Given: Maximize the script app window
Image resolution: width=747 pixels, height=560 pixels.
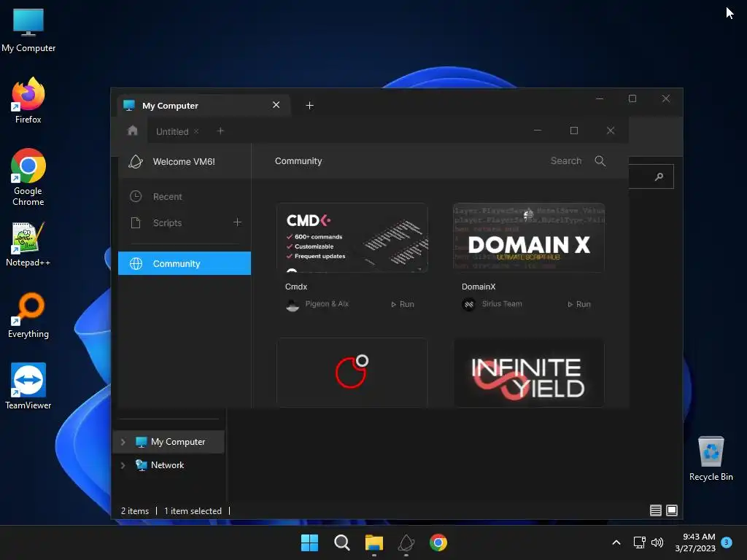Looking at the screenshot, I should (x=574, y=131).
